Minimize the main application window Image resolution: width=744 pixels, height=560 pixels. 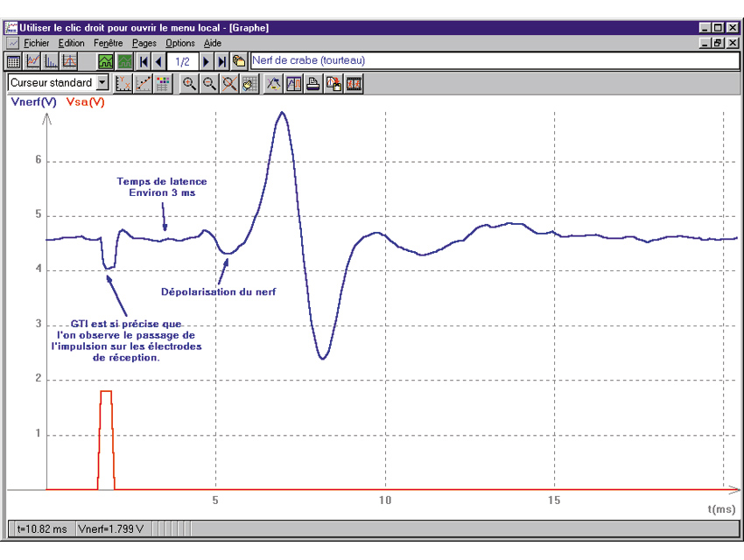[x=705, y=27]
